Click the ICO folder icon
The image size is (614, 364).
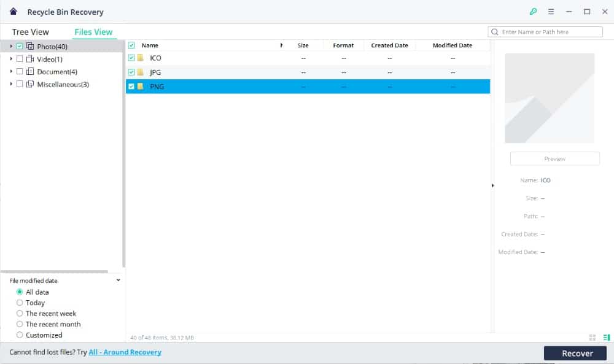click(140, 58)
